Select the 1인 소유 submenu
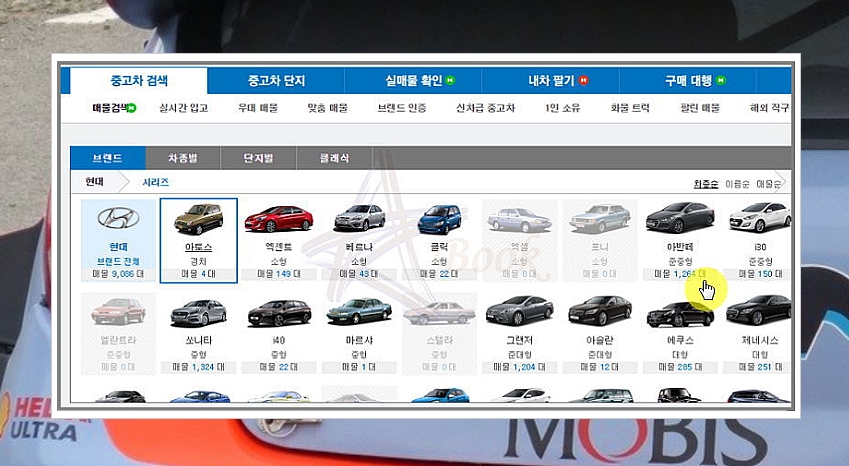Screen dimensions: 849x466 tap(563, 108)
